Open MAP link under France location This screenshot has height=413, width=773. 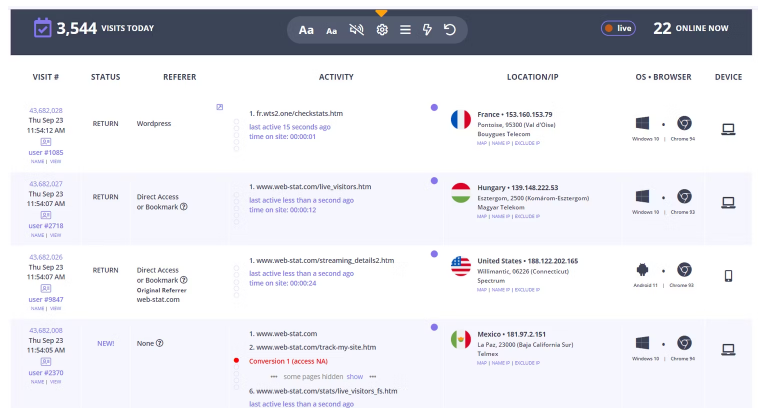pyautogui.click(x=482, y=143)
